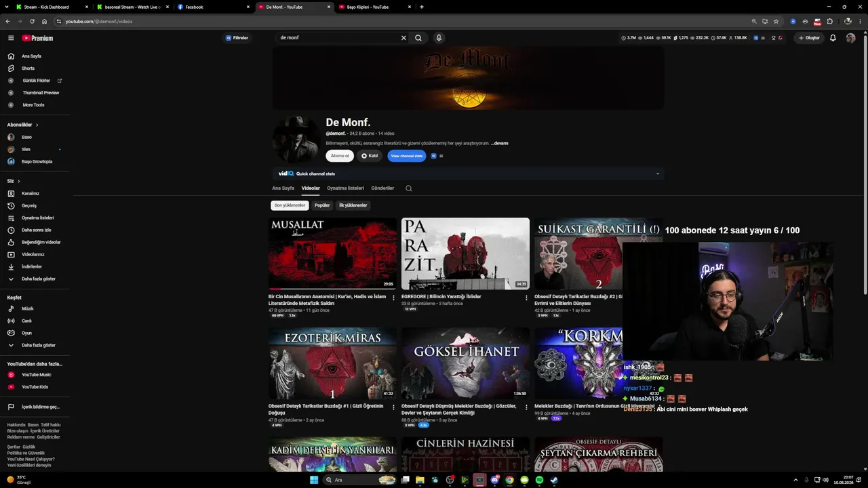Open new browser tab with plus
The height and width of the screenshot is (488, 868).
(422, 7)
